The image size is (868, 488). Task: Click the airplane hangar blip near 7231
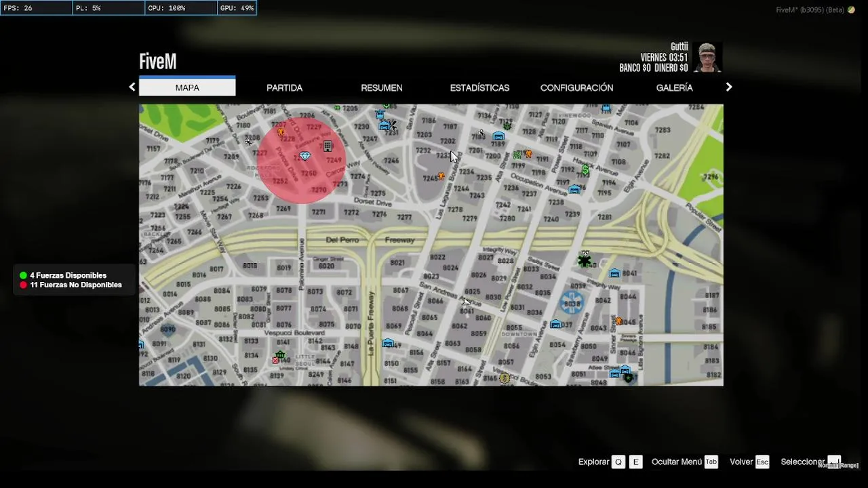point(386,125)
